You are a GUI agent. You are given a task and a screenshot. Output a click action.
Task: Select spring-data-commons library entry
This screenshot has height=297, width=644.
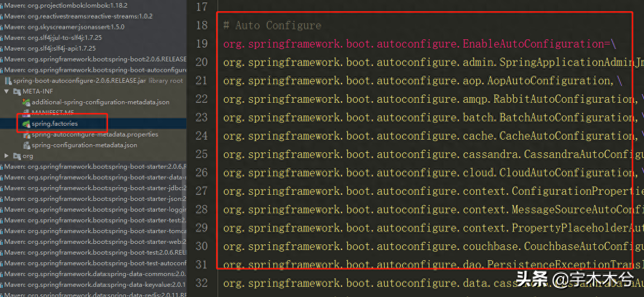pos(93,274)
